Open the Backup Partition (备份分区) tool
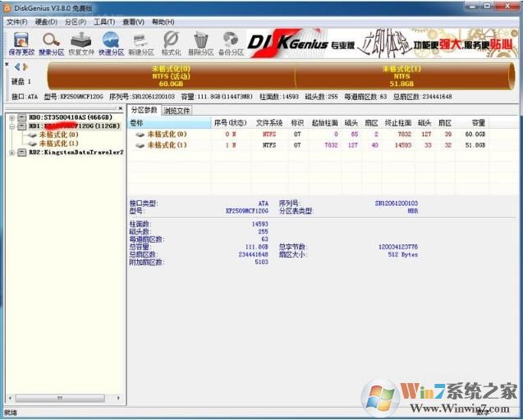The image size is (523, 420). pyautogui.click(x=231, y=41)
